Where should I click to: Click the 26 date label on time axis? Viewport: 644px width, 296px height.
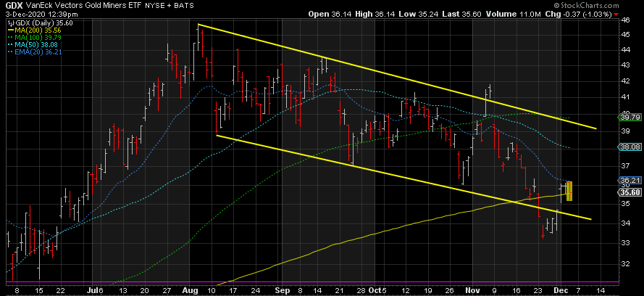[451, 290]
